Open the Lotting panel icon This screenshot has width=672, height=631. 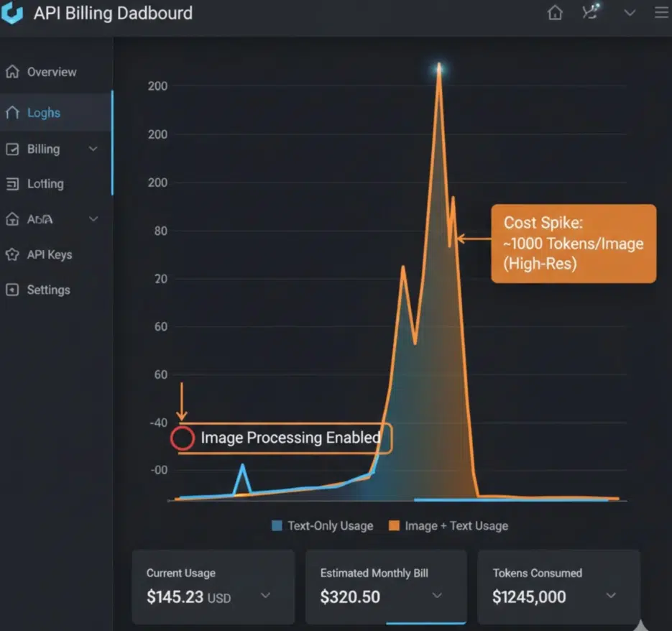[x=12, y=183]
